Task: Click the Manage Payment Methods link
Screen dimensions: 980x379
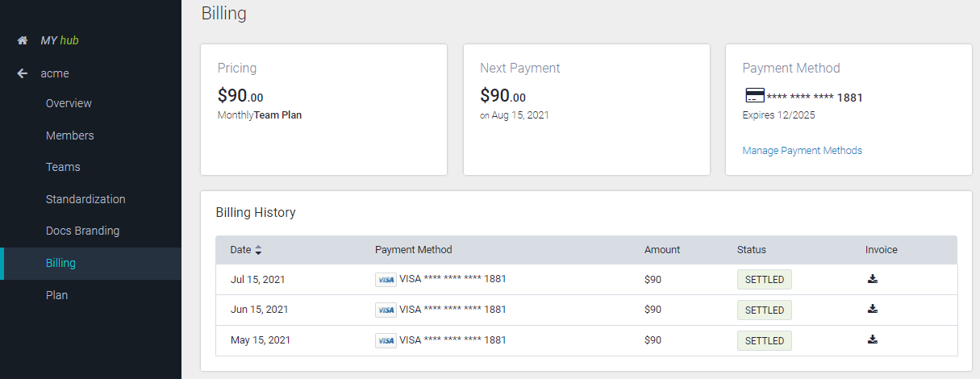Action: [802, 151]
